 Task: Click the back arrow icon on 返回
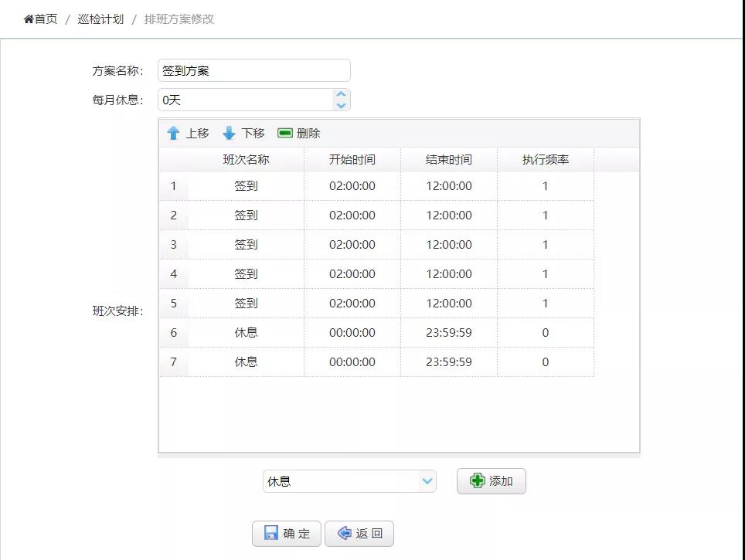click(344, 534)
